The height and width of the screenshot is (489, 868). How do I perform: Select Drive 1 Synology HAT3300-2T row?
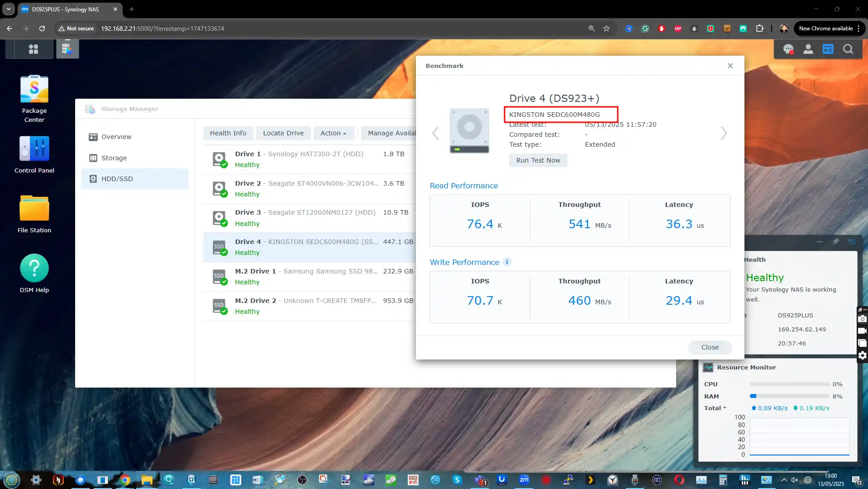click(309, 159)
